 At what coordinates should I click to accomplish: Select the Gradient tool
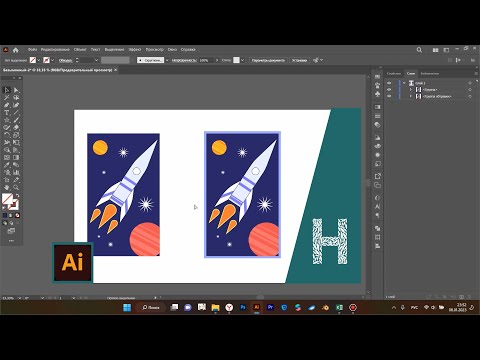point(16,158)
